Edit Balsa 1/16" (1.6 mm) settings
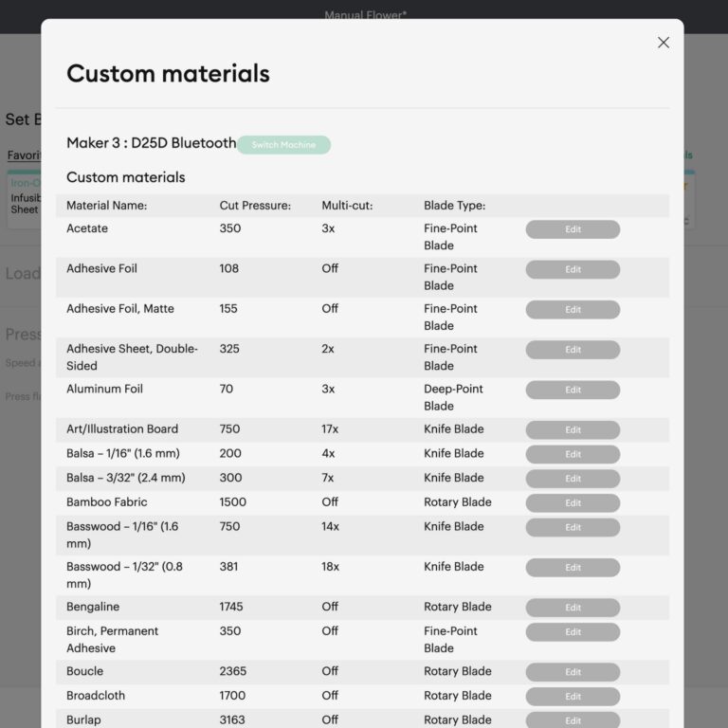 573,454
